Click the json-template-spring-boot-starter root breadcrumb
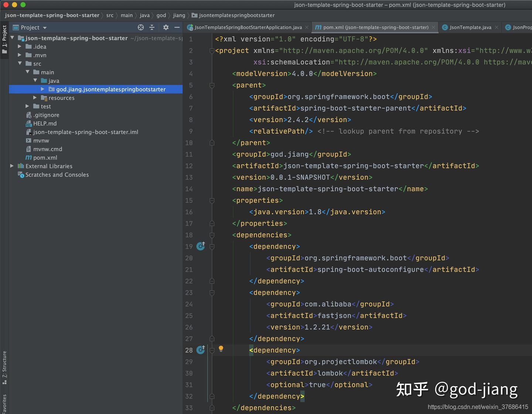532x414 pixels. pyautogui.click(x=52, y=15)
